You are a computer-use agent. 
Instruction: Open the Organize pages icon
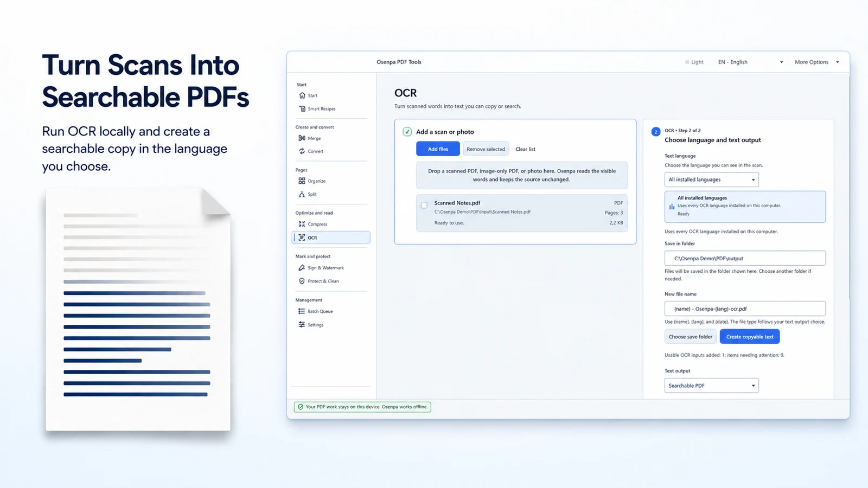click(302, 181)
